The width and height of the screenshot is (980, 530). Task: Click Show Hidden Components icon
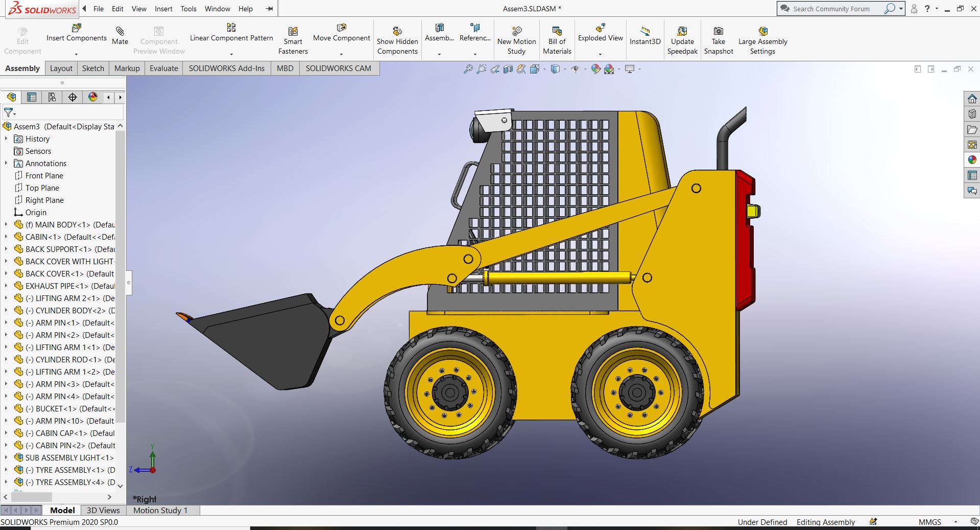pos(397,41)
